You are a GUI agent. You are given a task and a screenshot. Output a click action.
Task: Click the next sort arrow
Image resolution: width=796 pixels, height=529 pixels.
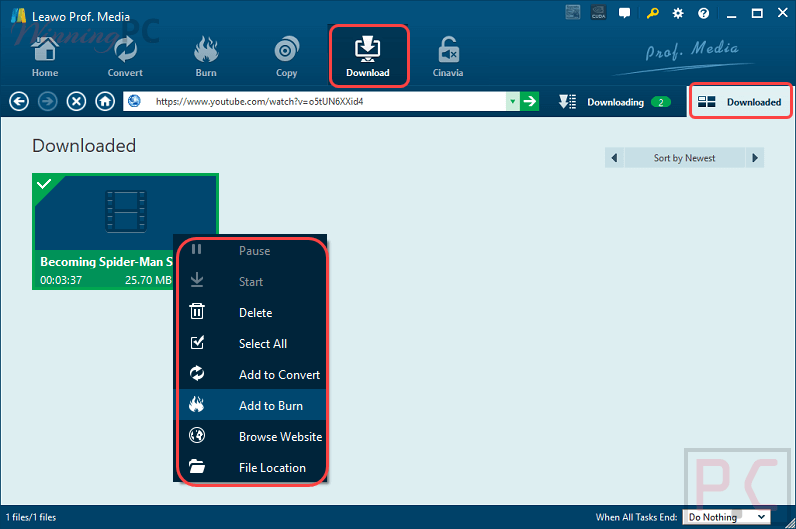click(x=754, y=158)
